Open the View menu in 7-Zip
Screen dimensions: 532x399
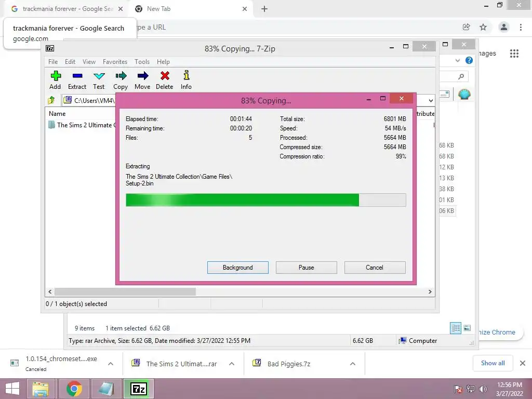(89, 62)
